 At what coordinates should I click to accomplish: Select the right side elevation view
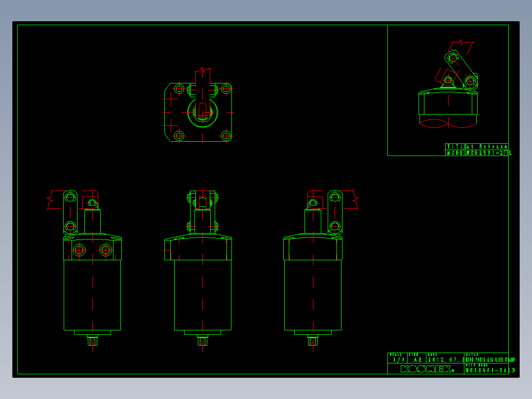[321, 271]
